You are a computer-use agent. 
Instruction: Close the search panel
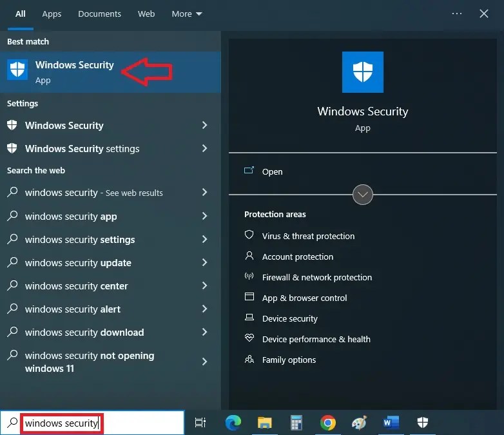pos(484,14)
